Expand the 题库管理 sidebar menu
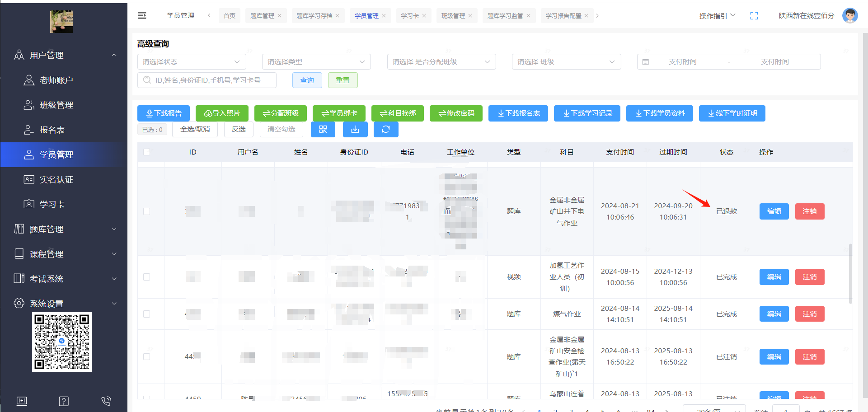Screen dimensions: 868x412 (x=64, y=229)
